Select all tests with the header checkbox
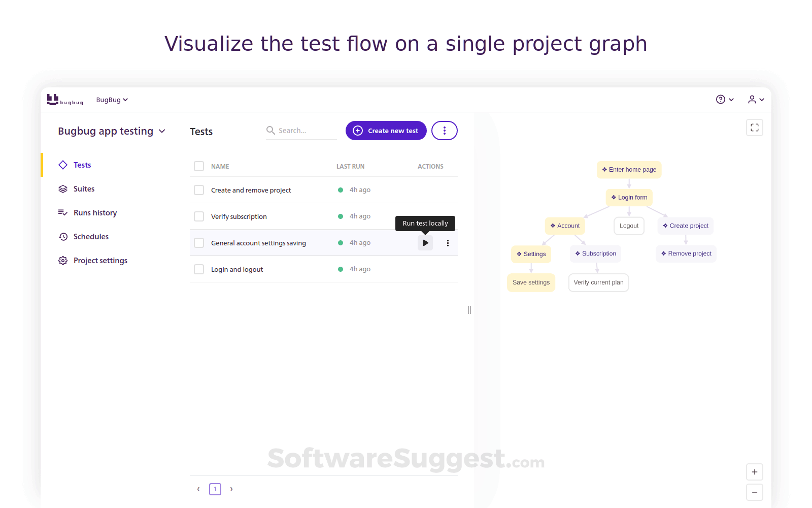 coord(198,166)
